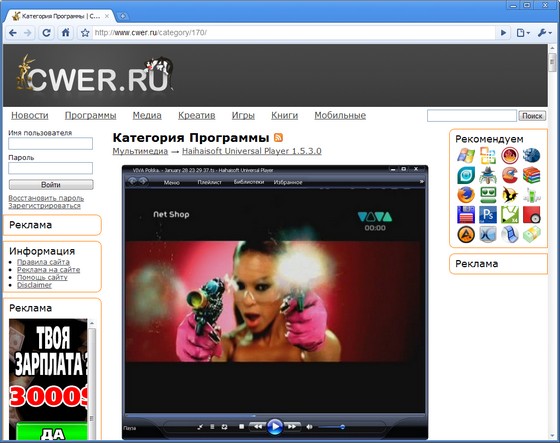Click the Microsoft Office icon in Рекомендуем
Viewport: 560px width, 443px height.
click(x=488, y=155)
